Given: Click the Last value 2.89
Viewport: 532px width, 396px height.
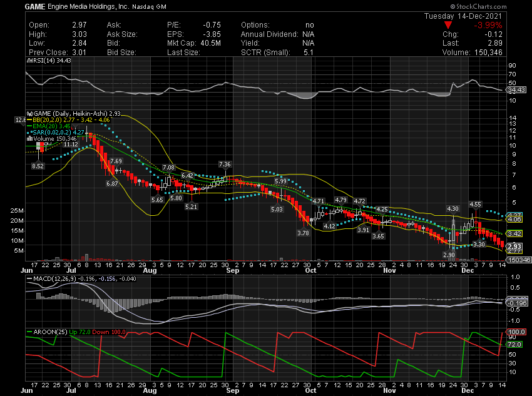Looking at the screenshot, I should pos(495,43).
